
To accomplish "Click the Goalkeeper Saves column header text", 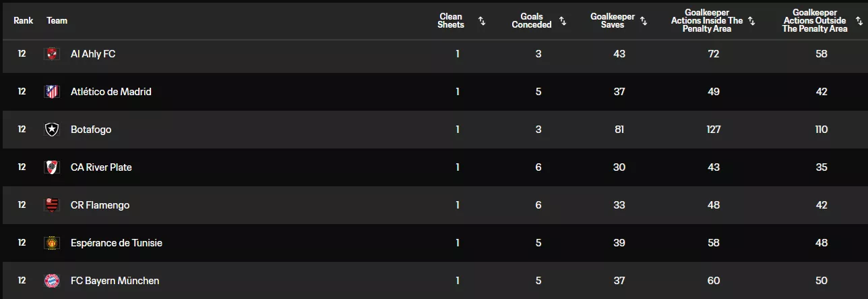I will 613,21.
